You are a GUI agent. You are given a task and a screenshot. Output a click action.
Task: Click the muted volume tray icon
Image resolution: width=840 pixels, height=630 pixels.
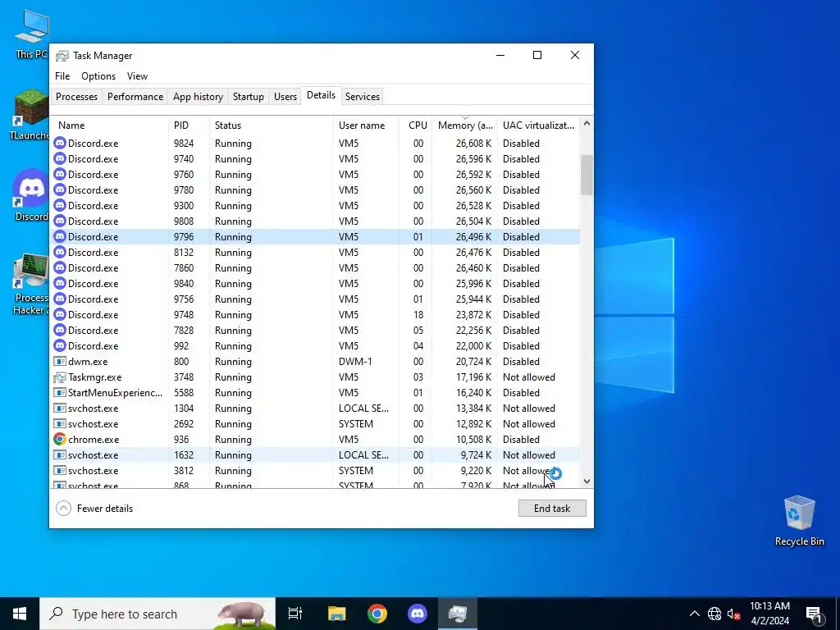(x=733, y=614)
